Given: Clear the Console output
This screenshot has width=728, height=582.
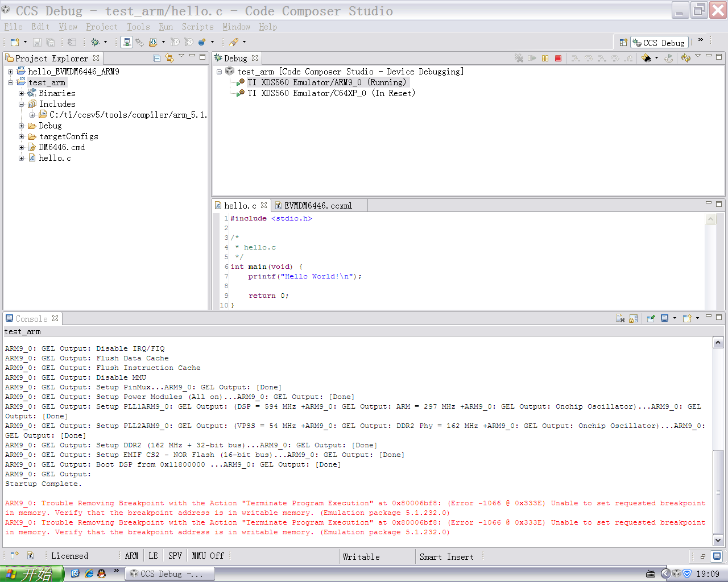Looking at the screenshot, I should tap(621, 318).
